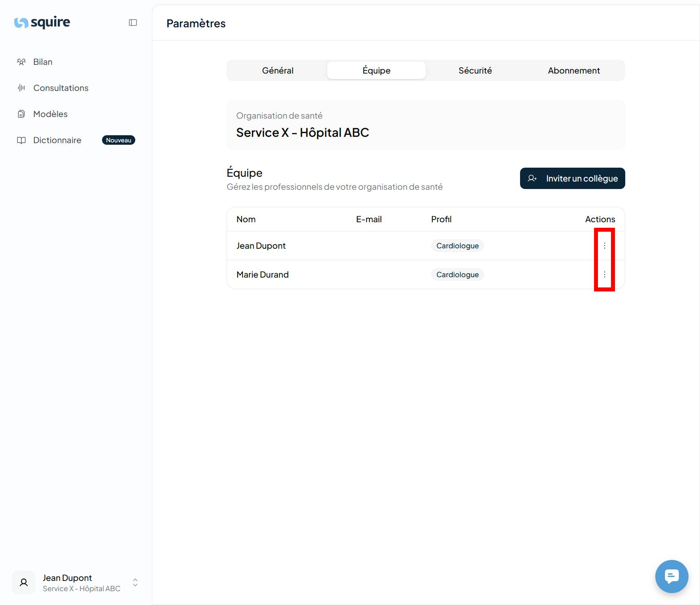Go to the Sécurité tab
700x605 pixels.
[475, 70]
